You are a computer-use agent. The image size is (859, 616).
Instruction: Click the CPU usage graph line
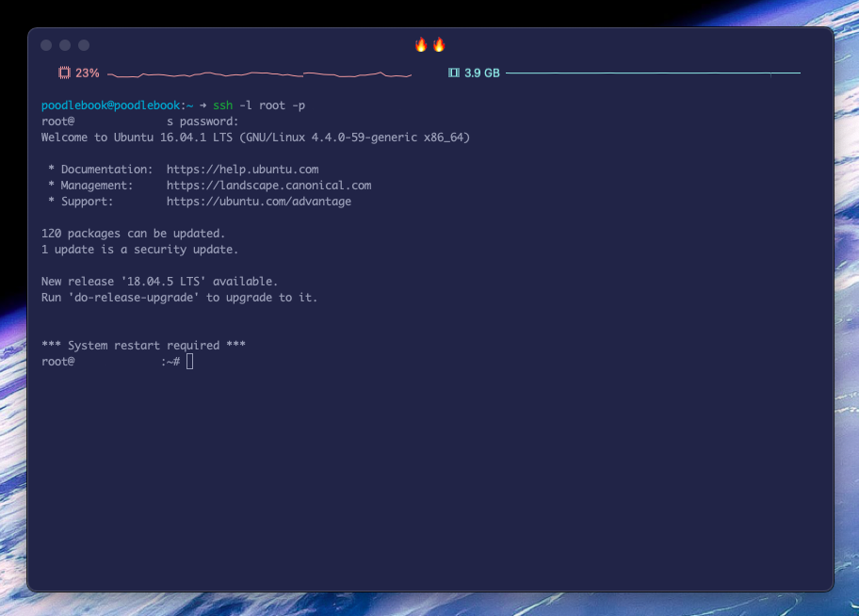pyautogui.click(x=260, y=74)
